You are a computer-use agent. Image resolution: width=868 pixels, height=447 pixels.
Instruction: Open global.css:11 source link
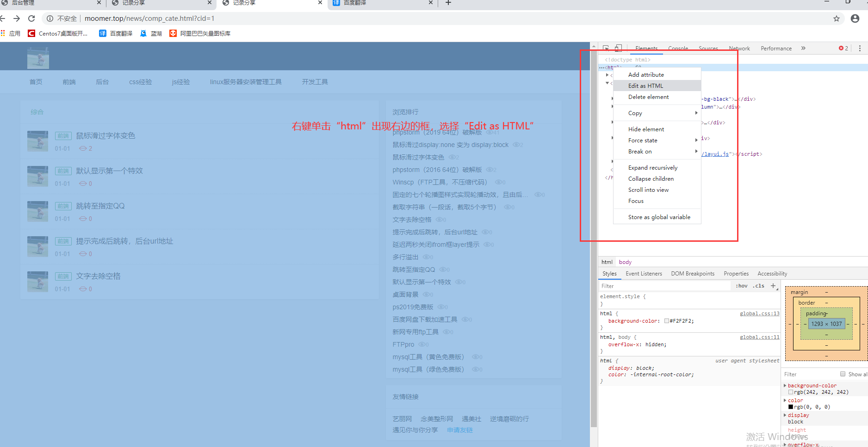coord(760,337)
